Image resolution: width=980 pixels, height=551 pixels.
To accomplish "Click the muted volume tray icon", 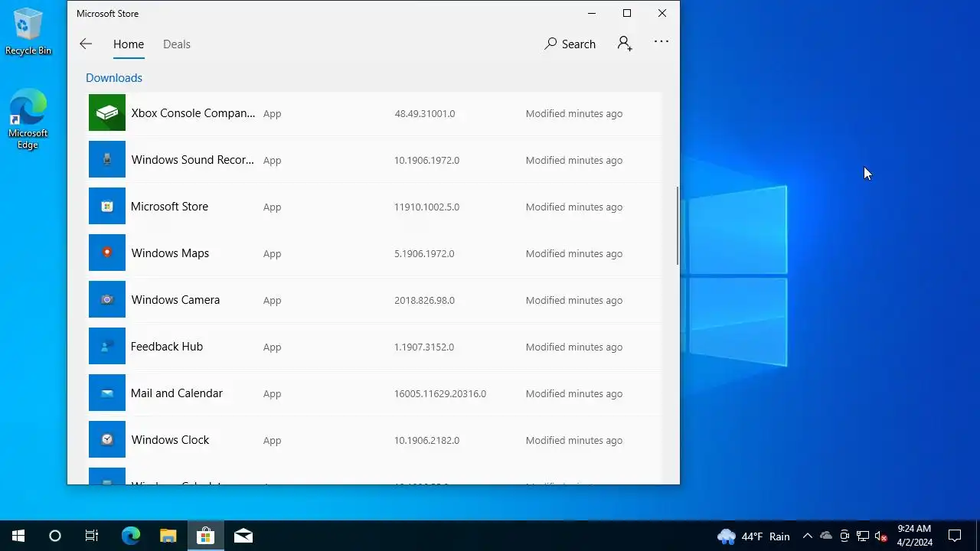I will point(881,536).
